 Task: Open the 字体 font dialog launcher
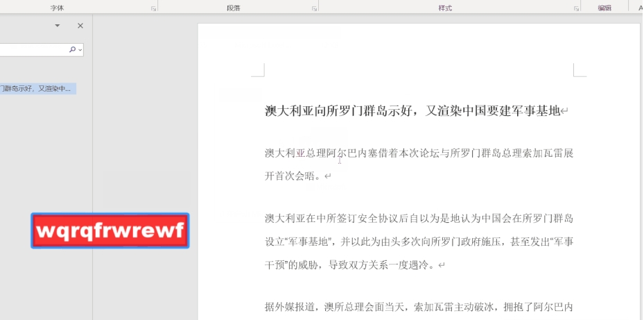click(x=154, y=8)
